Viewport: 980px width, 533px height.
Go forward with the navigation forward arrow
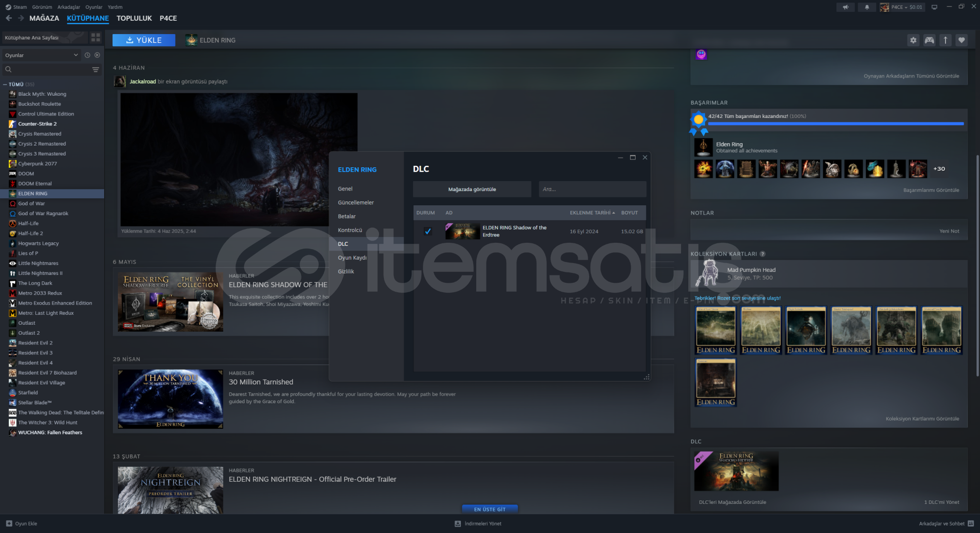(x=21, y=18)
